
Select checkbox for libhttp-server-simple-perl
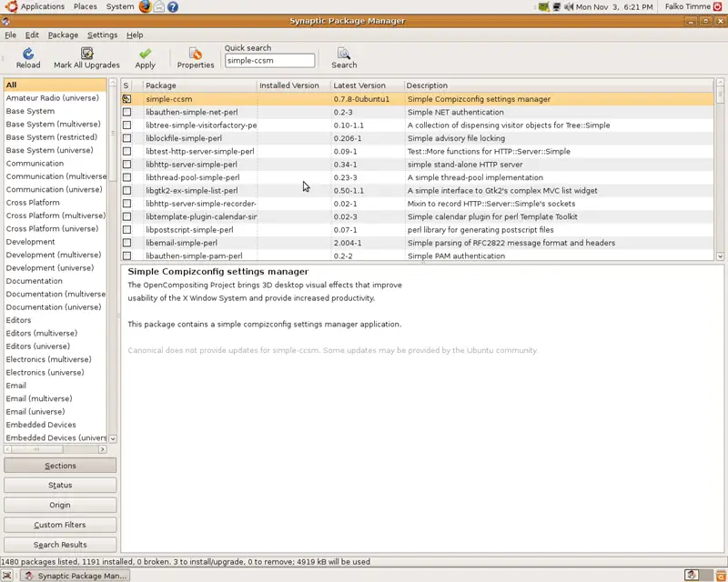(126, 165)
